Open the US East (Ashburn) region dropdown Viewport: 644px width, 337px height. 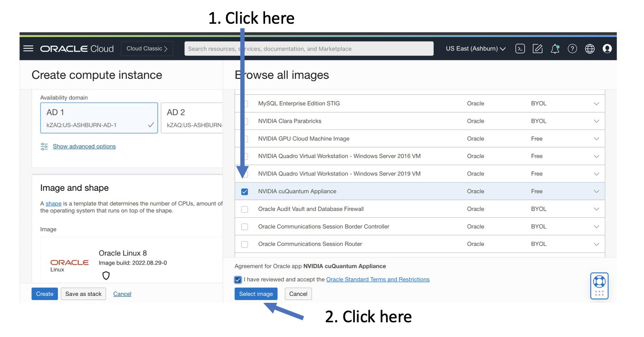(x=476, y=48)
